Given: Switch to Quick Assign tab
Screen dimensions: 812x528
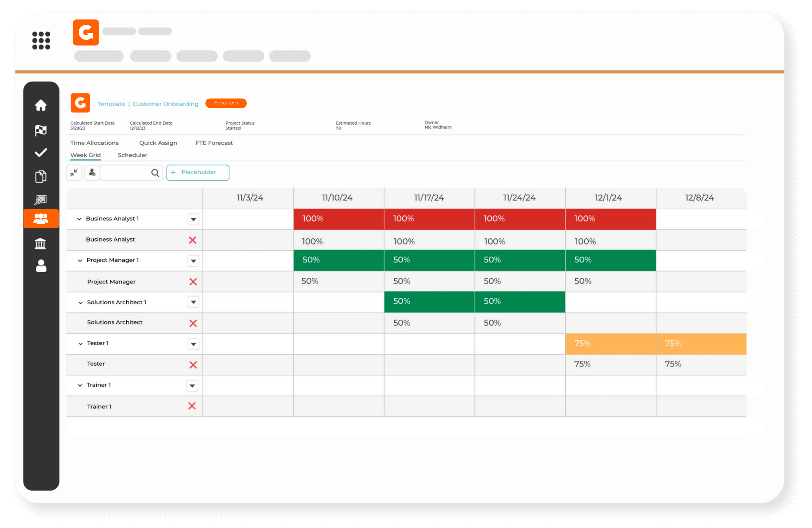Looking at the screenshot, I should click(x=158, y=143).
